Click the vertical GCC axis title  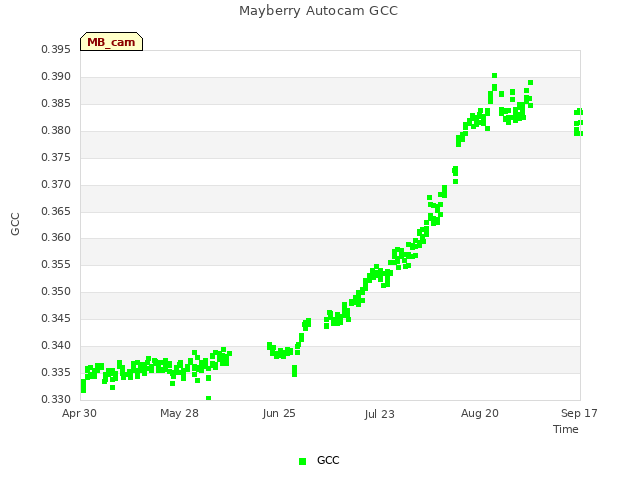pyautogui.click(x=15, y=224)
